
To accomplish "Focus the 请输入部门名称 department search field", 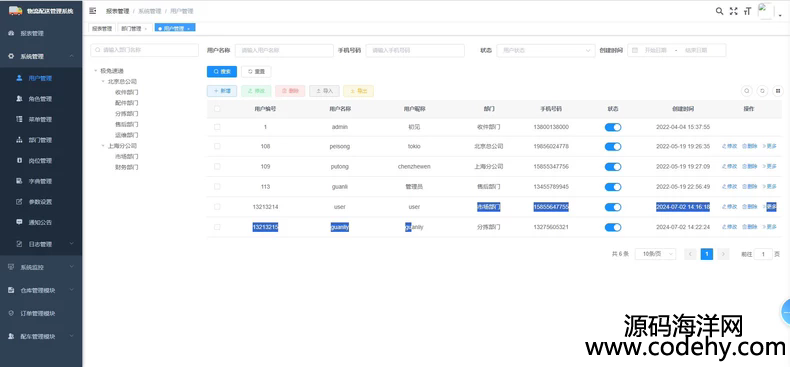I will pos(145,50).
